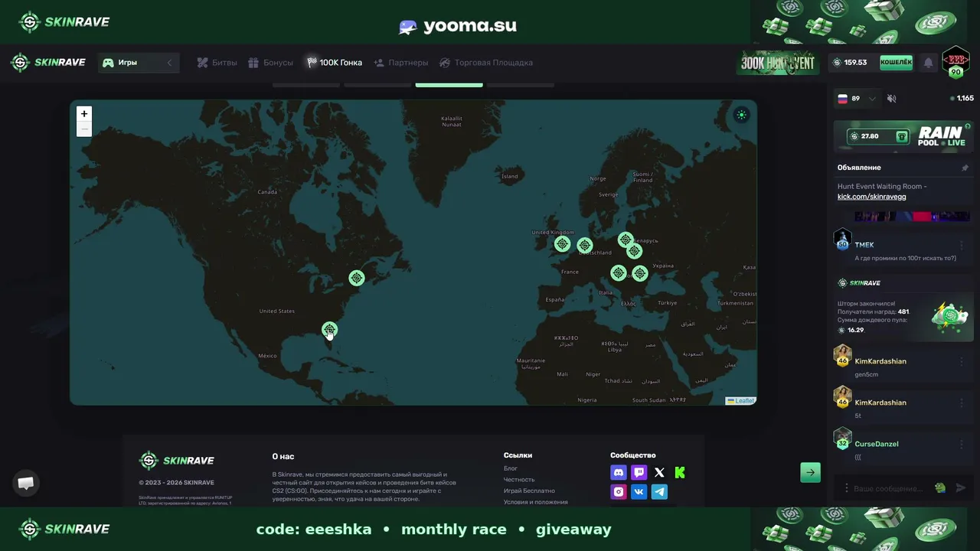
Task: Open the Instagram community link
Action: click(x=619, y=492)
